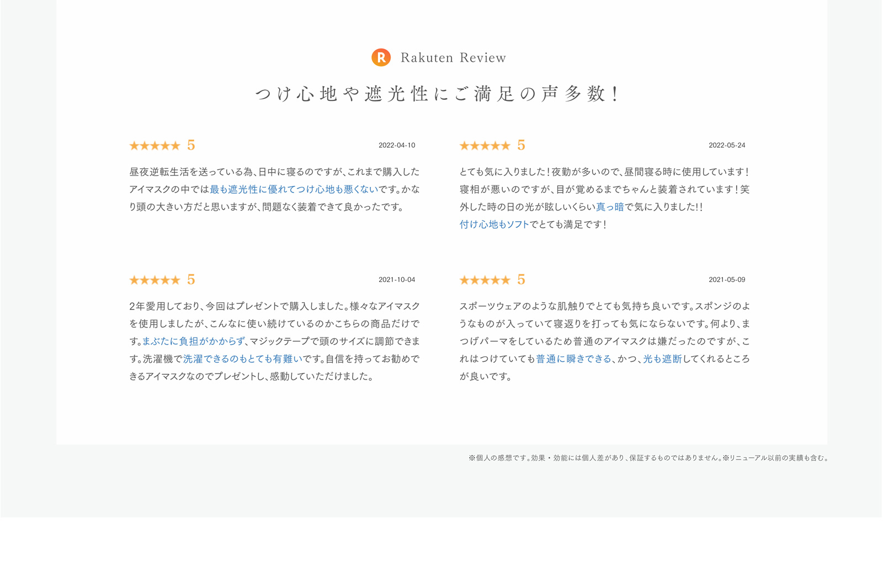The width and height of the screenshot is (883, 588).
Task: Click the star rating of the 2022-04-10 review
Action: point(155,146)
